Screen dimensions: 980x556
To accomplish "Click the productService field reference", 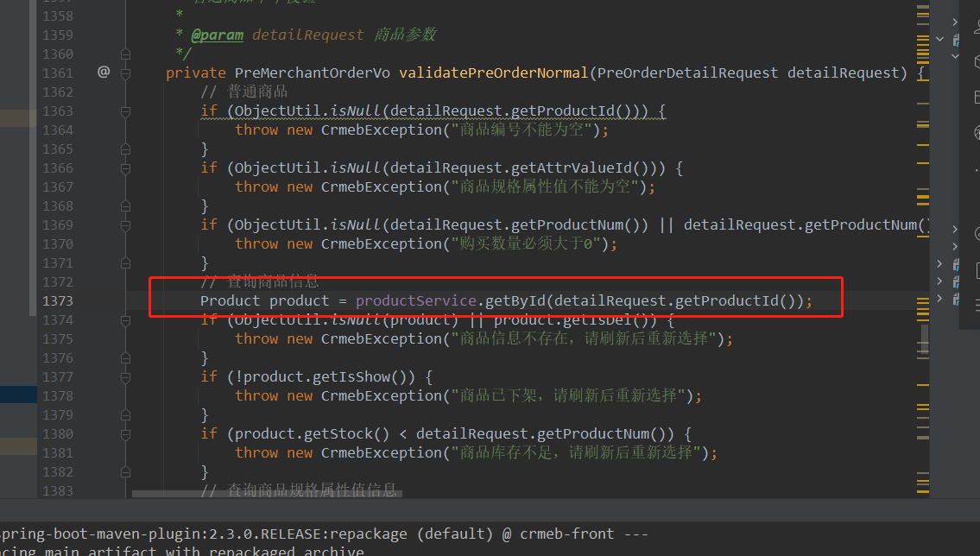I will pos(416,301).
